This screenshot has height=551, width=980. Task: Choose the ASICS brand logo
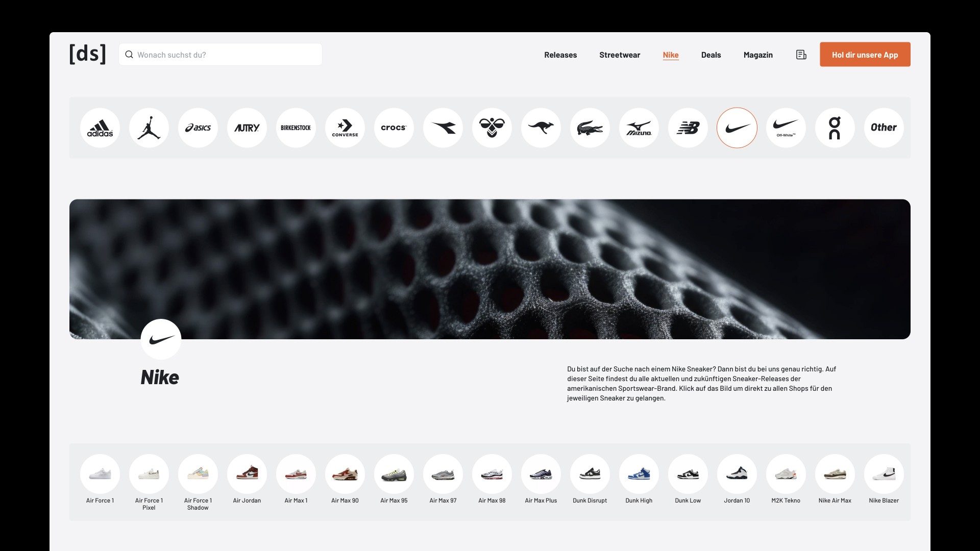(x=198, y=128)
